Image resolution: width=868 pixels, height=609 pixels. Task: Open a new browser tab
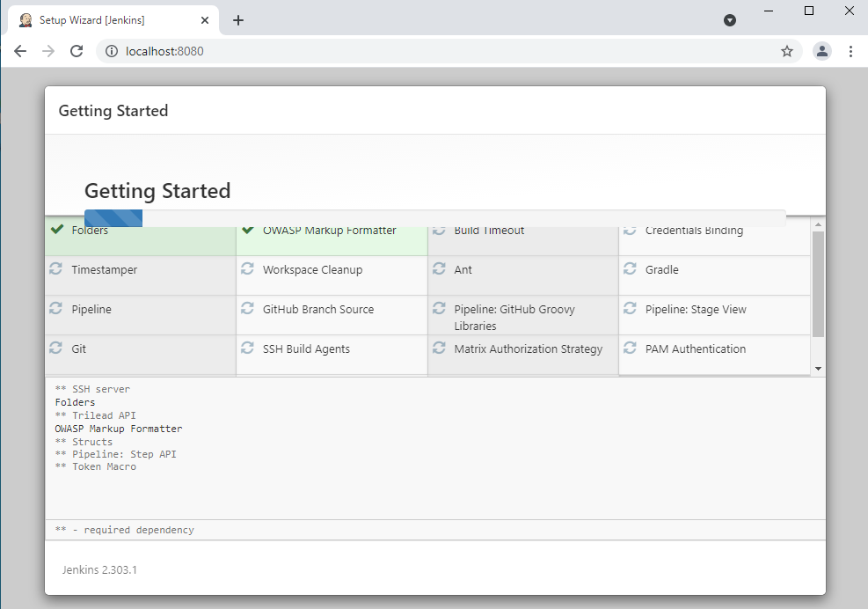[238, 20]
